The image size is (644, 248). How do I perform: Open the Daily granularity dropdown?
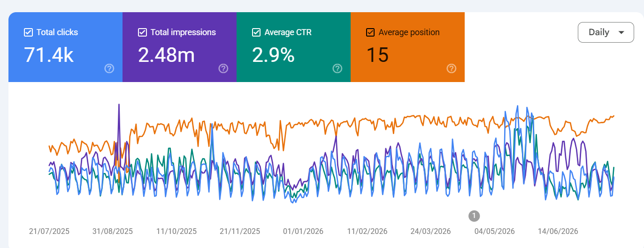(x=606, y=32)
